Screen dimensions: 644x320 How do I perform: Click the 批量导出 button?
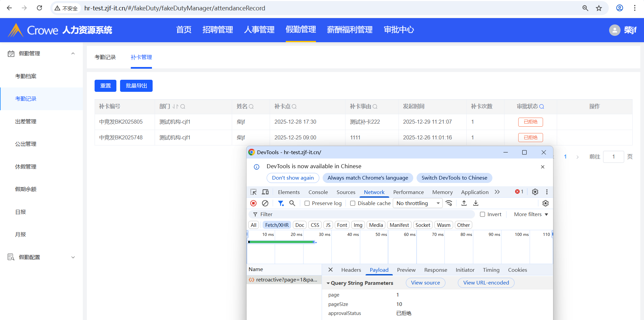coord(136,86)
